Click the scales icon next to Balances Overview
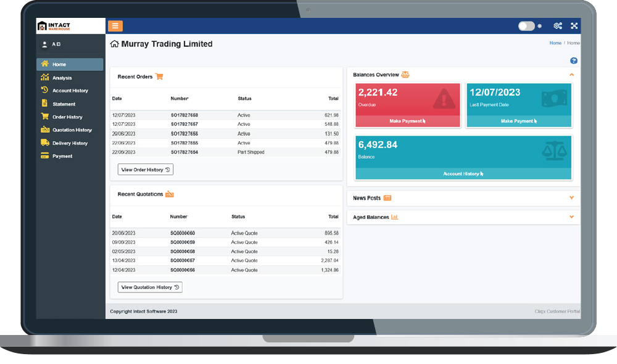 (405, 75)
